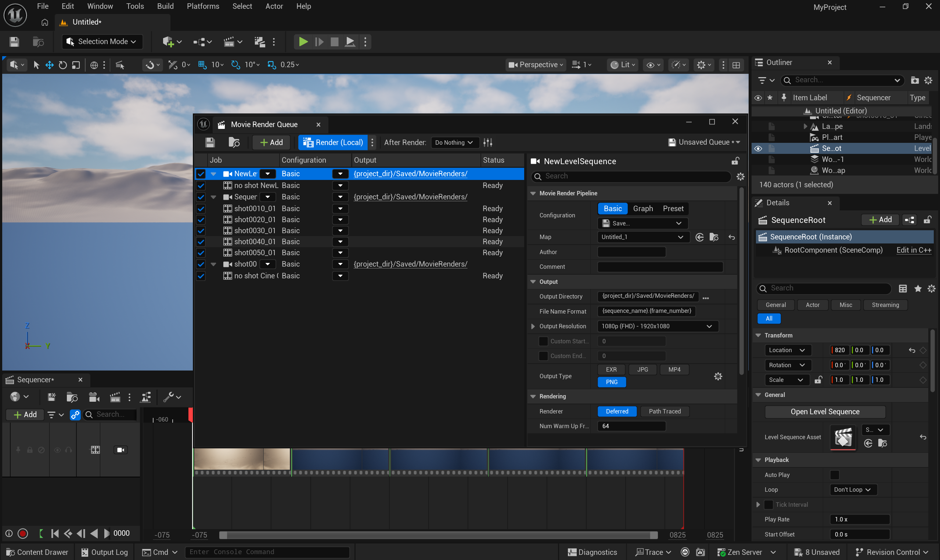Click the Render (Local) options dots
This screenshot has width=940, height=560.
click(x=372, y=142)
